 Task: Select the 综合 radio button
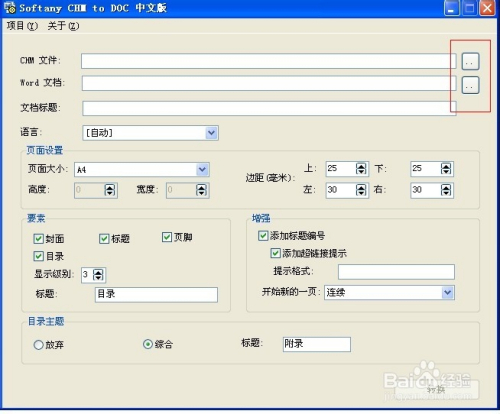click(148, 344)
